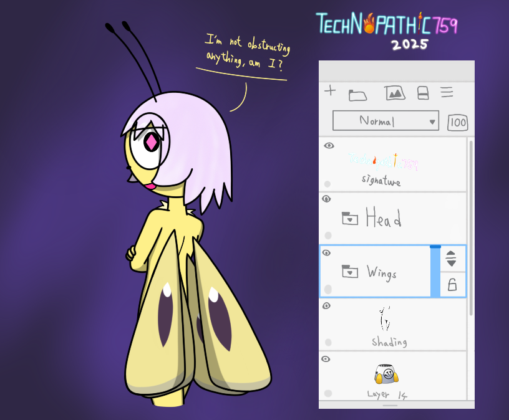The height and width of the screenshot is (420, 509).
Task: Toggle the small circle on shading layer
Action: (328, 343)
